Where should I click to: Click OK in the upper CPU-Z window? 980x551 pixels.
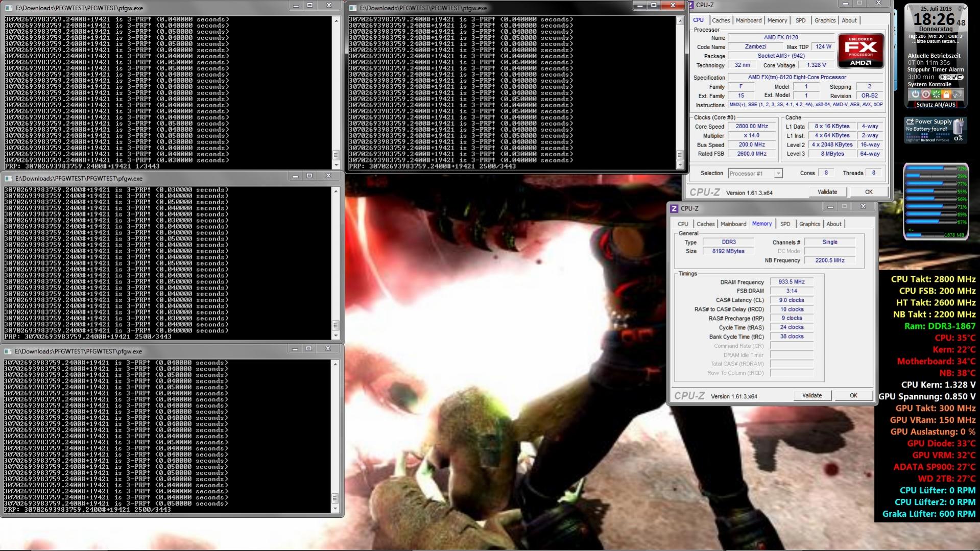tap(869, 192)
